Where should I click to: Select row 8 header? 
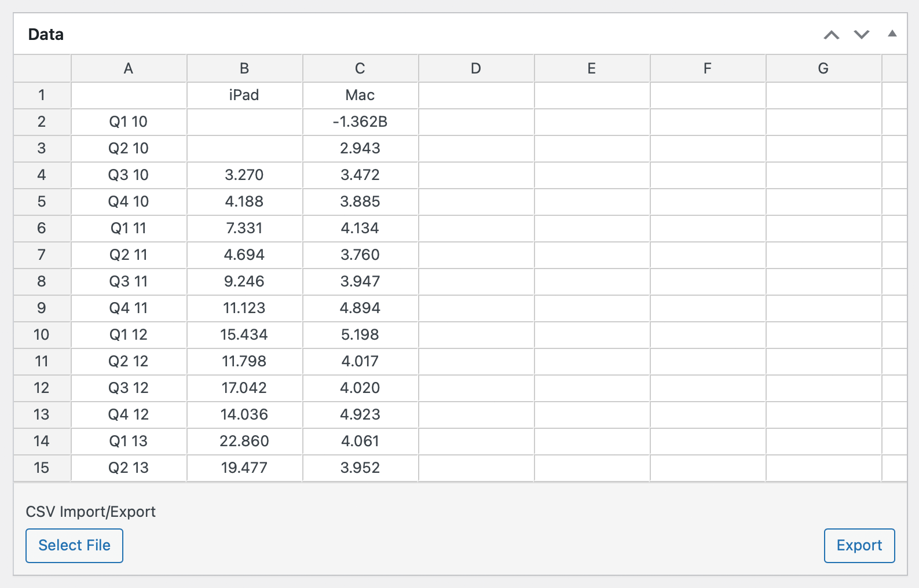coord(42,281)
